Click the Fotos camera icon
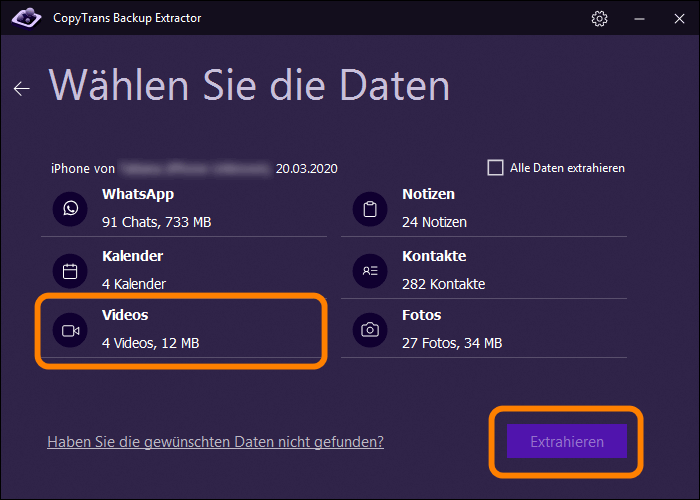 tap(370, 330)
